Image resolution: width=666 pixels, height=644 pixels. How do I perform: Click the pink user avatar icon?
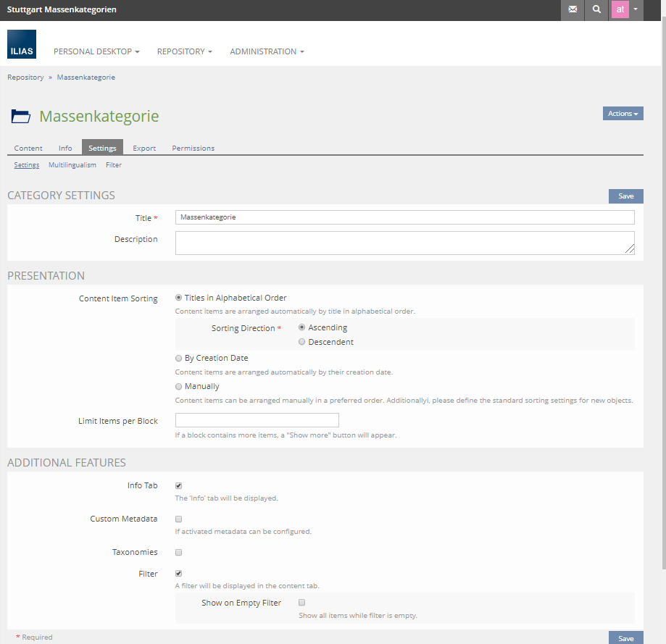(x=620, y=10)
